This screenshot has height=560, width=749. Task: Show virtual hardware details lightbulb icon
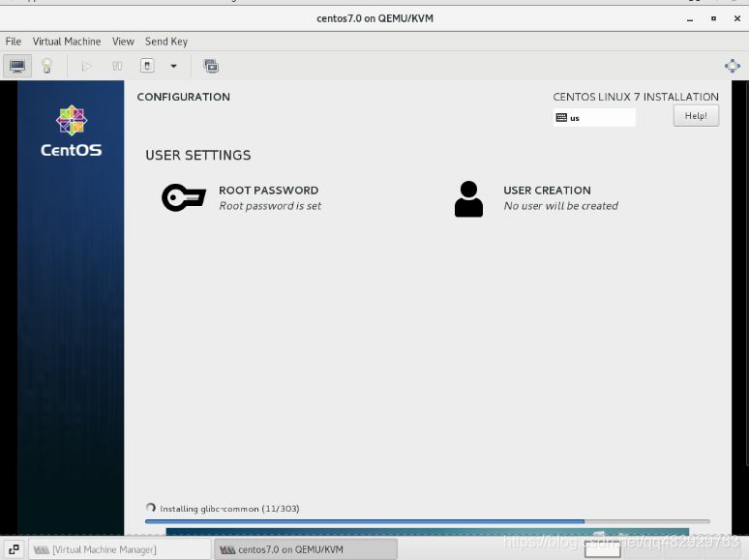46,66
